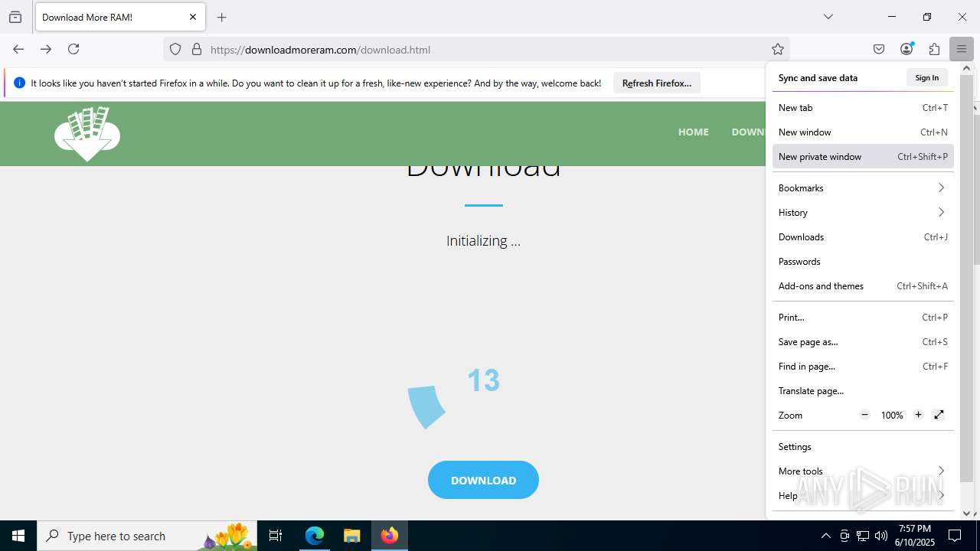Click the blue DOWNLOAD button
Viewport: 980px width, 551px height.
pyautogui.click(x=483, y=480)
